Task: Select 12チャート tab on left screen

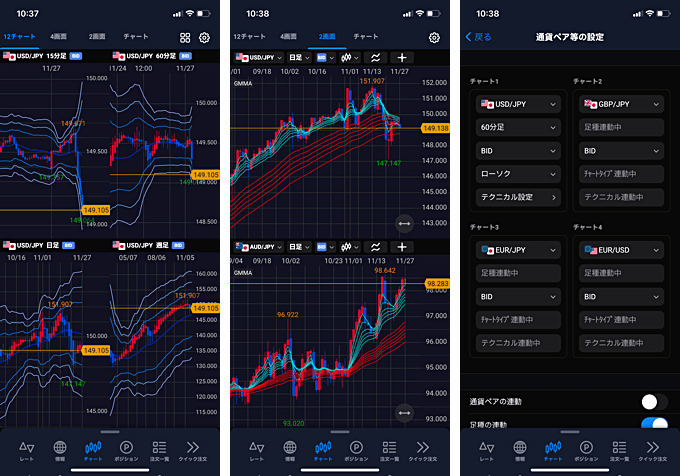Action: pos(20,36)
